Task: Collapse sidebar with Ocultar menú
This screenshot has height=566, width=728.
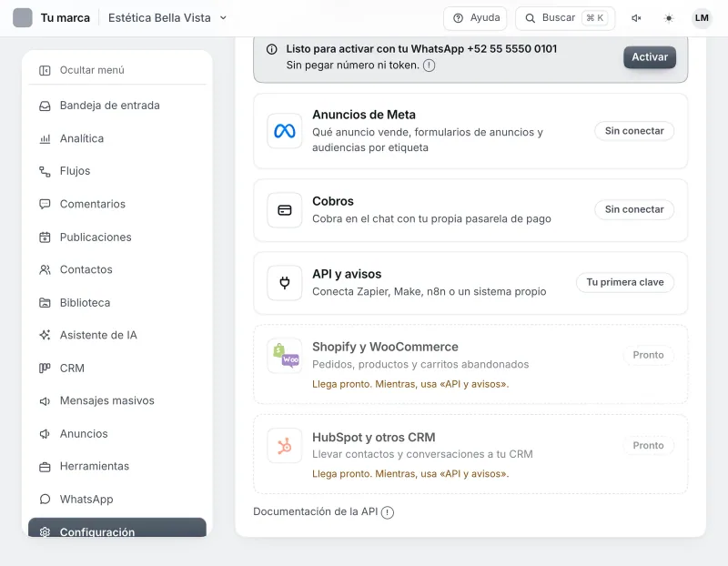Action: point(117,70)
